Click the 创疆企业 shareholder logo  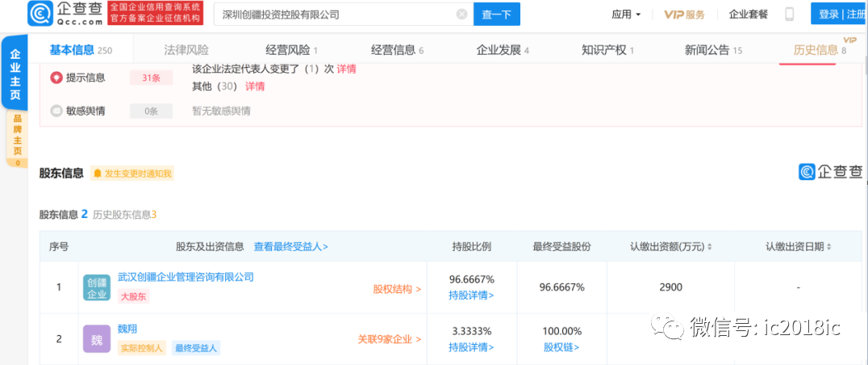point(97,287)
